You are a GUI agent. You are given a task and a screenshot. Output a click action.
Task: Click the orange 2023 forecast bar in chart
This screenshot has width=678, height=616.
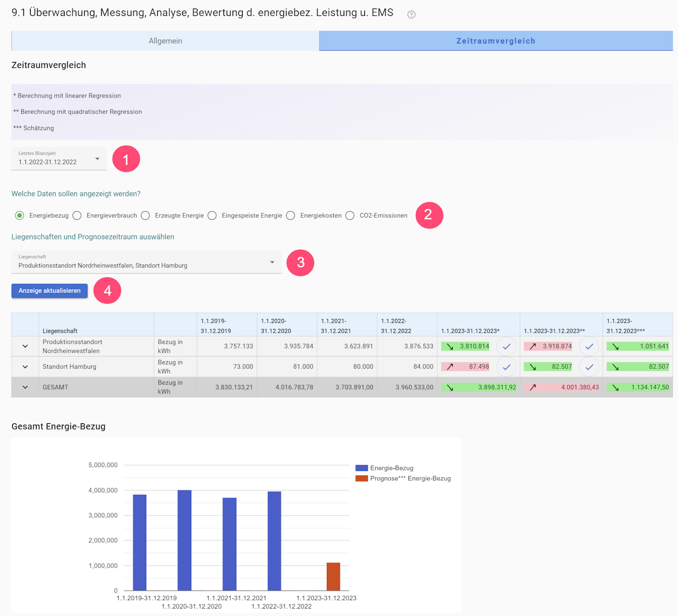333,577
